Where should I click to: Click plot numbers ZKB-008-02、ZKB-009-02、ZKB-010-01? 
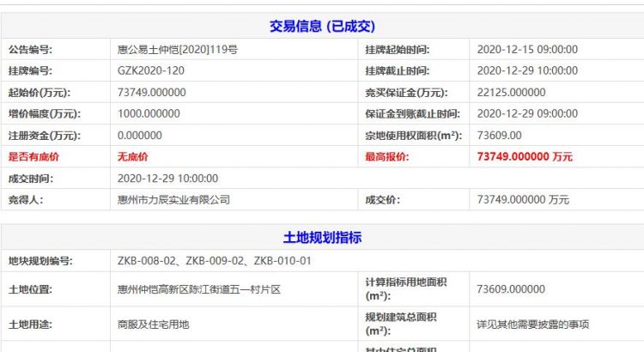214,261
